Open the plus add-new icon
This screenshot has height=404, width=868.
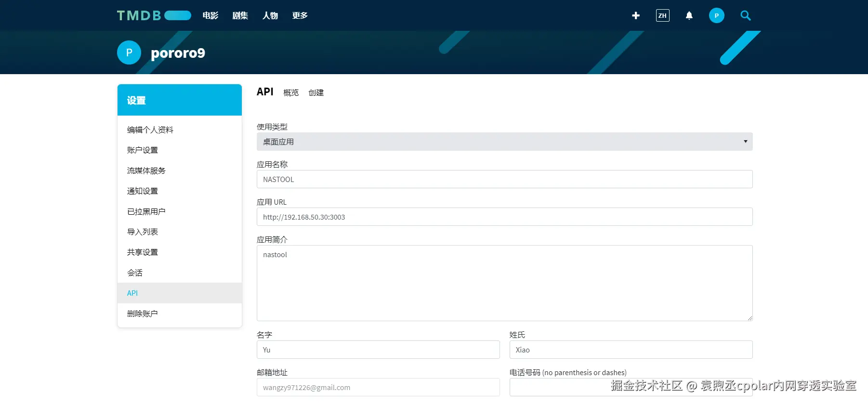pyautogui.click(x=636, y=15)
